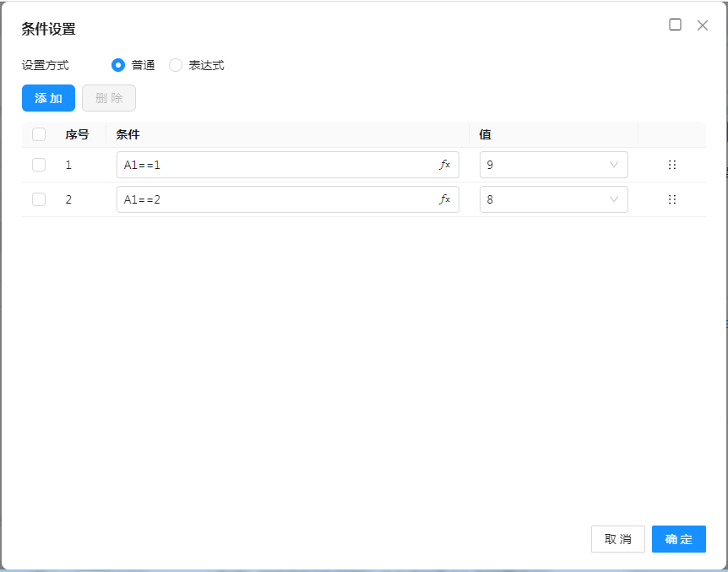Grab the drag handle on row 2

point(672,199)
